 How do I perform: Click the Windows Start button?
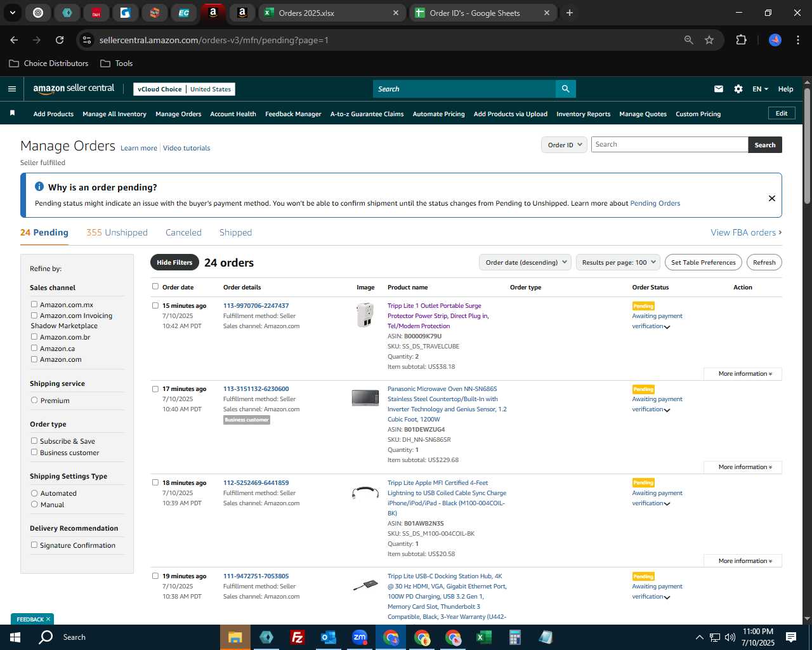(x=15, y=637)
